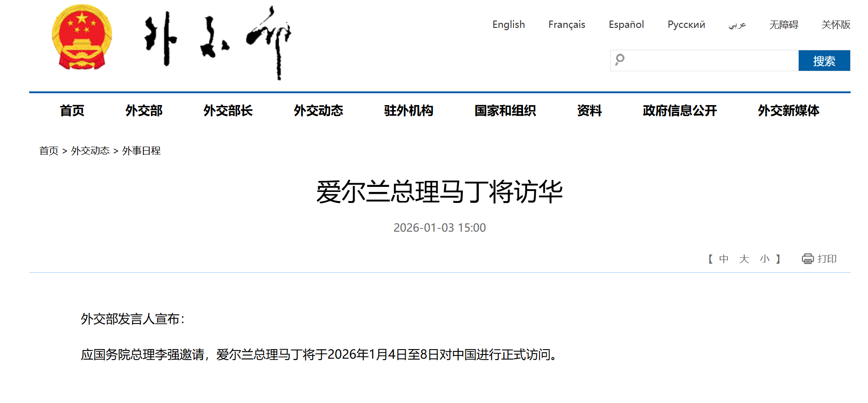This screenshot has height=403, width=868.
Task: Open 无障碍 accessibility mode
Action: click(784, 25)
